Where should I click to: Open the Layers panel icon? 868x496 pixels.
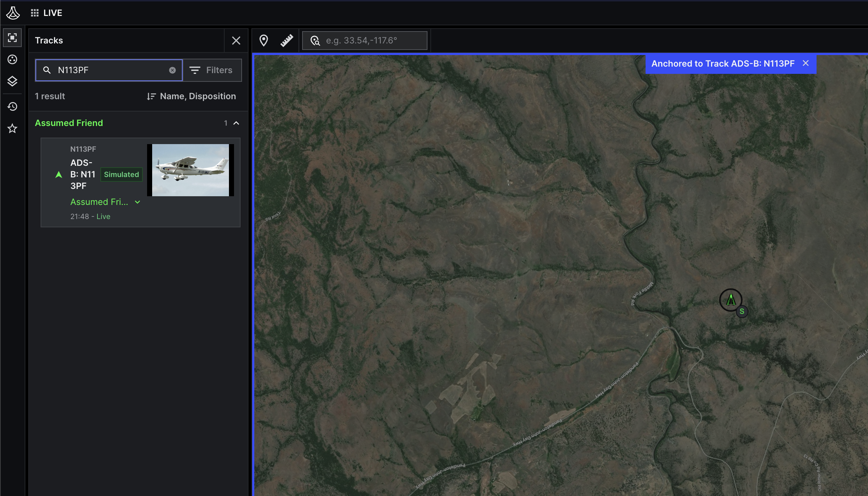point(12,81)
